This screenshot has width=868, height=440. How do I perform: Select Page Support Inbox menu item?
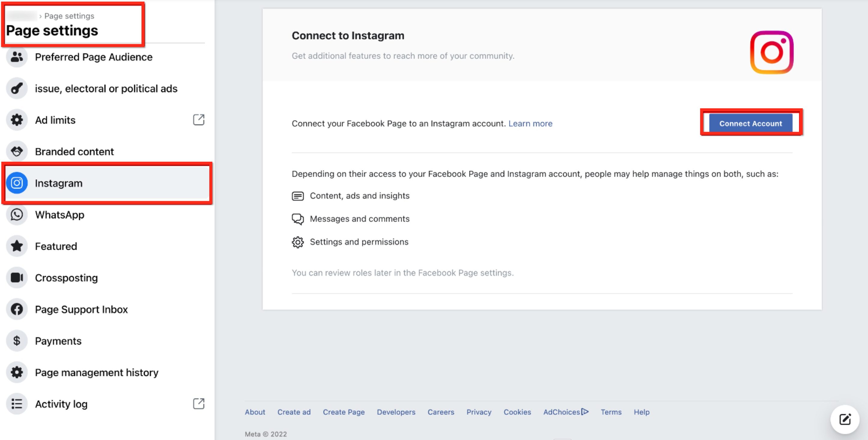click(81, 310)
